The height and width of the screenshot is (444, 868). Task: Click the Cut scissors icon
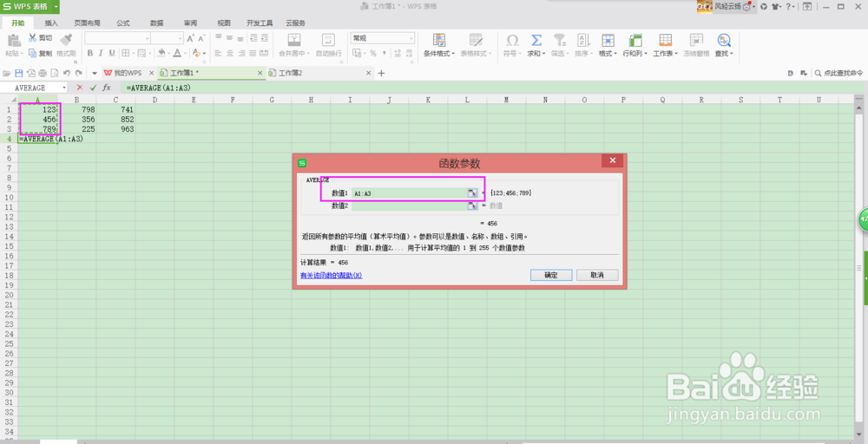(x=33, y=37)
